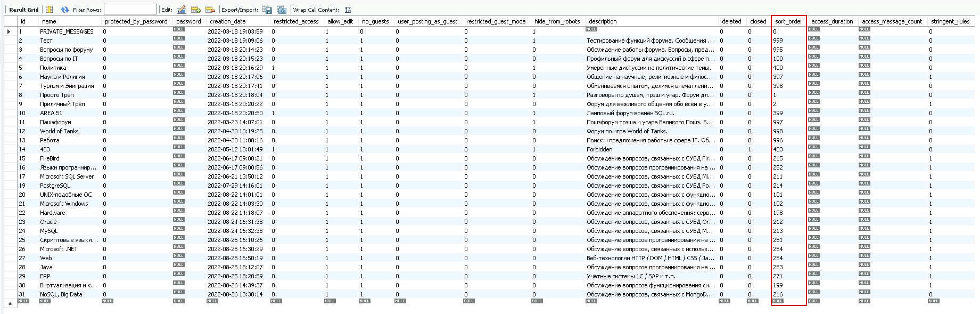Select the row marker arrow for row 1
This screenshot has height=314, width=980.
[9, 31]
